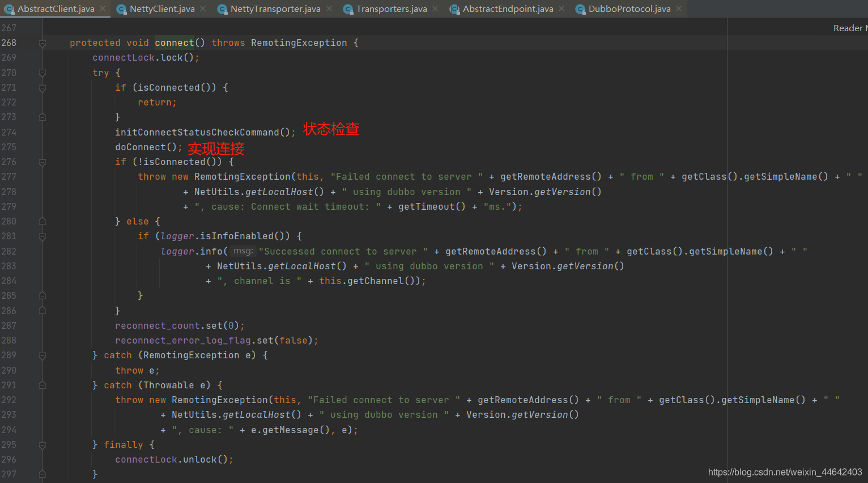Click e.getMessage() on line 294
Screen dimensions: 868x483
290,430
